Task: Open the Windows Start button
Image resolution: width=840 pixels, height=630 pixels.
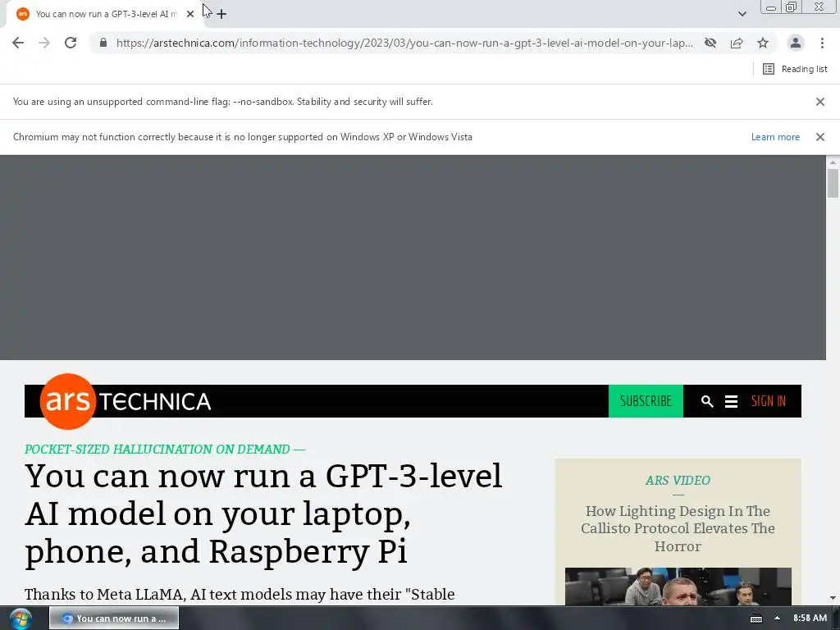Action: point(21,619)
